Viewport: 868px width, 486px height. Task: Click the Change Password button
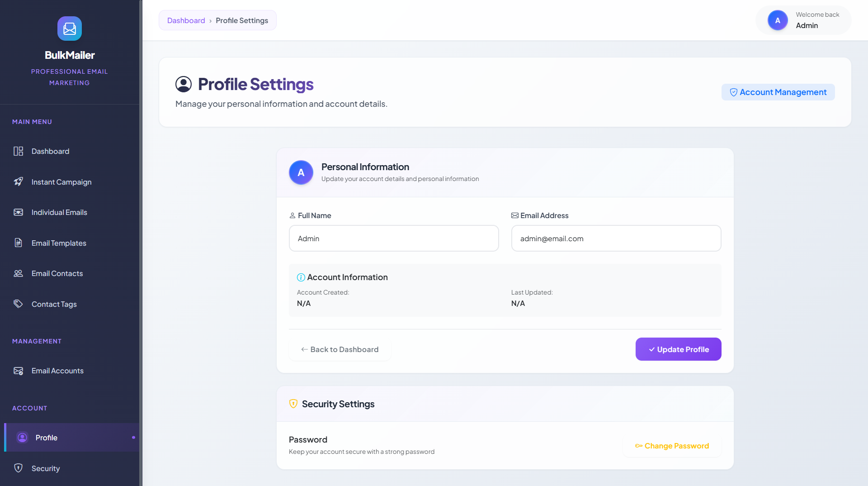tap(672, 446)
